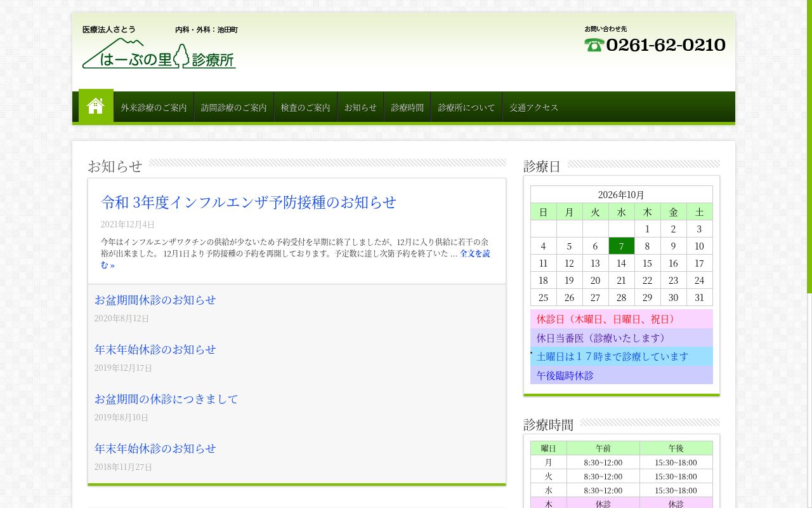Select 検査のご案内 in navigation
This screenshot has height=508, width=812.
[306, 107]
